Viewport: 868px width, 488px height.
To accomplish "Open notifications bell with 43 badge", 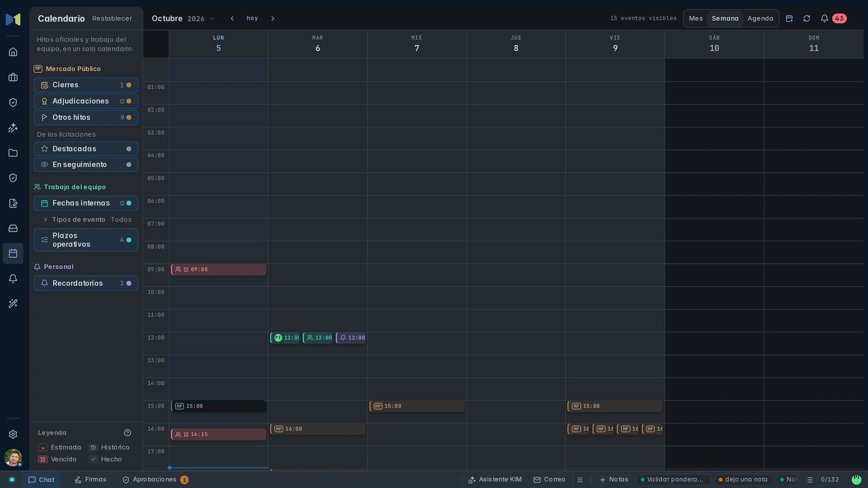I will pyautogui.click(x=833, y=18).
